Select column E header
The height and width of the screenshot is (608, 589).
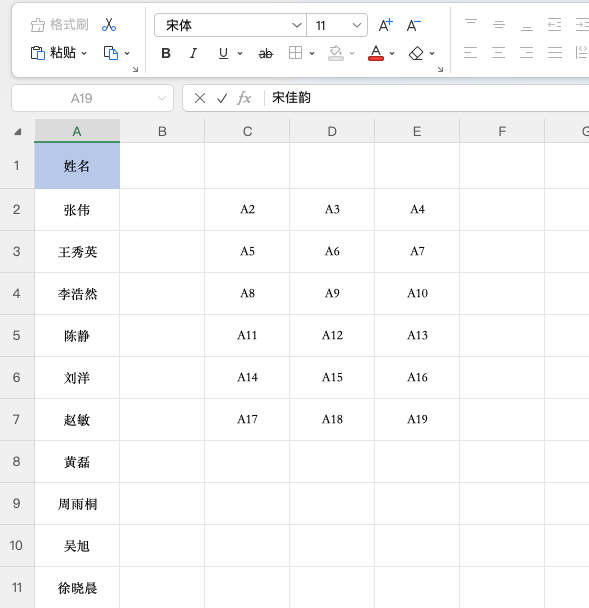pos(417,131)
